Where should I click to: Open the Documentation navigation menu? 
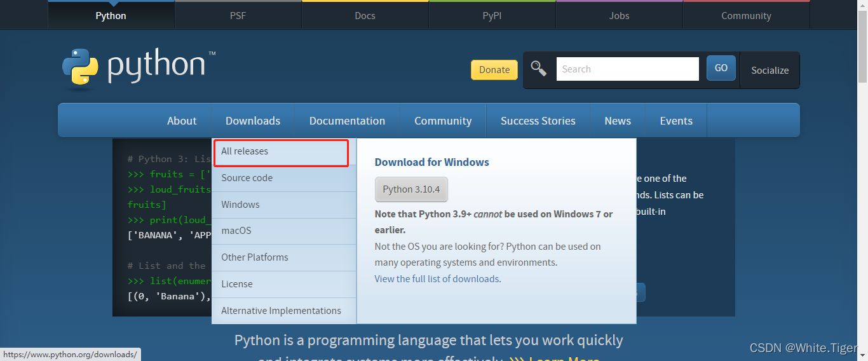348,121
